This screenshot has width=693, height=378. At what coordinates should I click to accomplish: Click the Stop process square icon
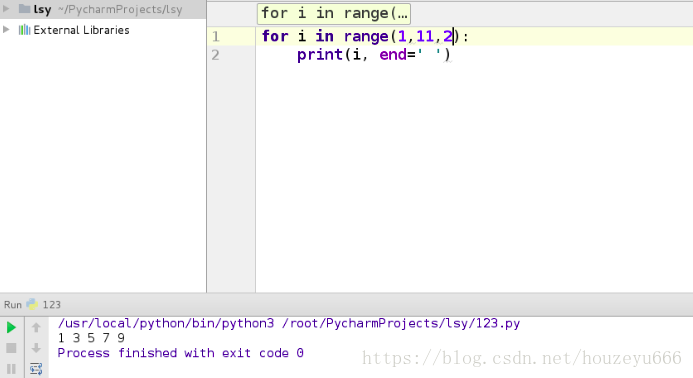click(x=11, y=348)
